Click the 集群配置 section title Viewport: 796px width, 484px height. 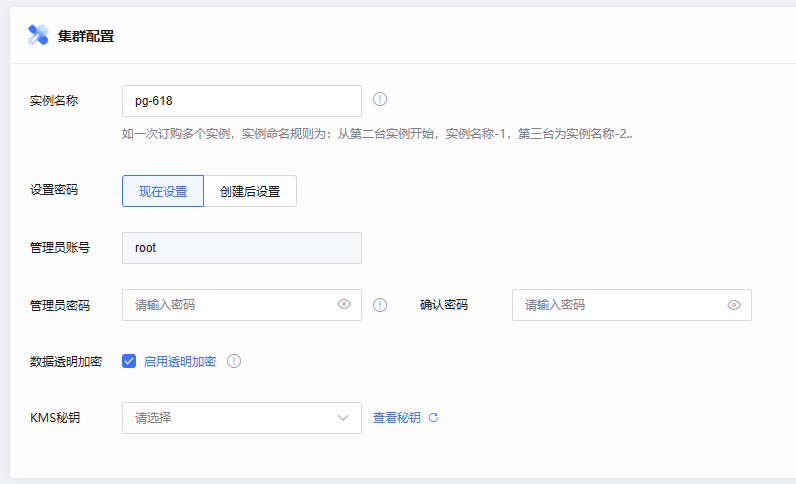tap(86, 36)
